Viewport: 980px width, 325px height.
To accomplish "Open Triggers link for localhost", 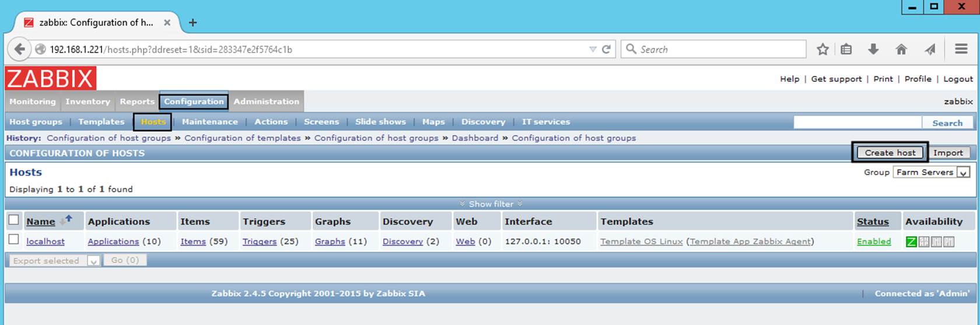I will pyautogui.click(x=260, y=242).
